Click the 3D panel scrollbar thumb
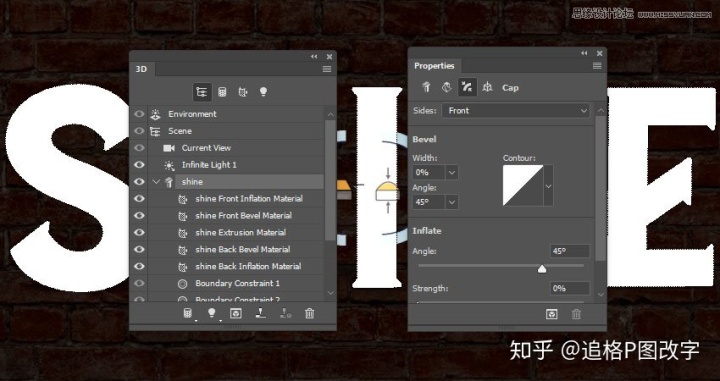Viewport: 720px width, 381px height. coord(331,180)
